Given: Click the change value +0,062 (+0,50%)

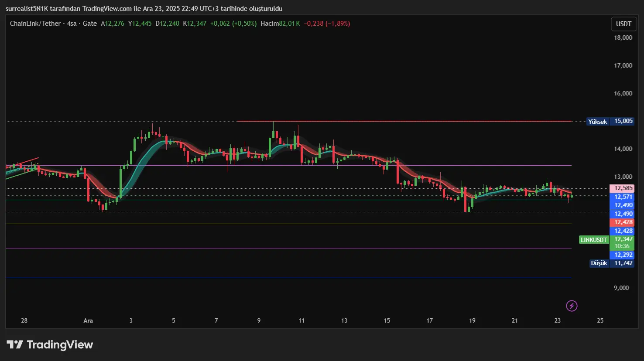Looking at the screenshot, I should click(x=233, y=24).
